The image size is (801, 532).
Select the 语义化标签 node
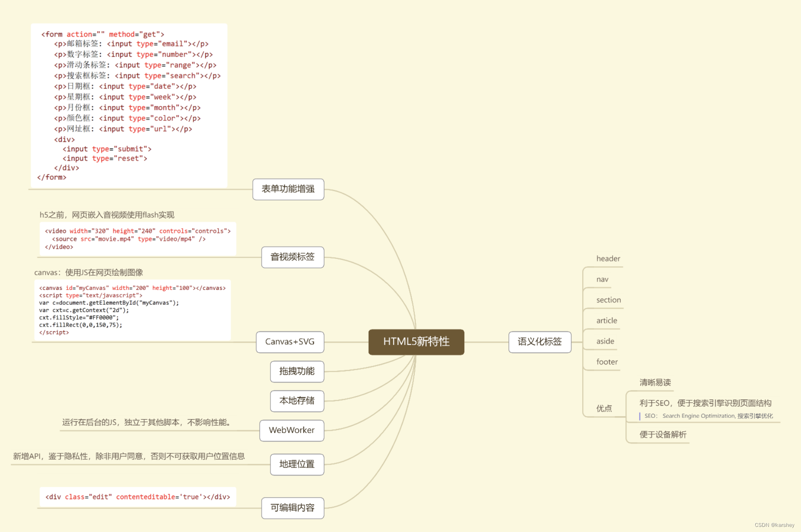[x=540, y=342]
